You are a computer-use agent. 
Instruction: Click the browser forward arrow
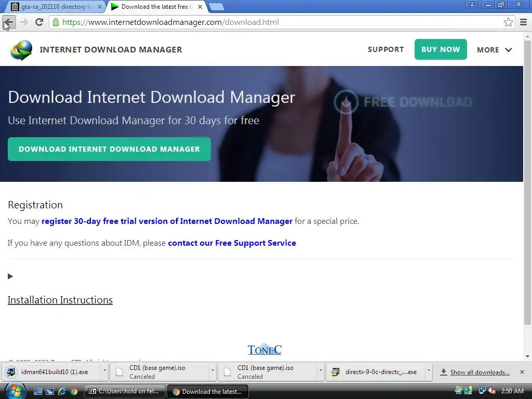(24, 22)
